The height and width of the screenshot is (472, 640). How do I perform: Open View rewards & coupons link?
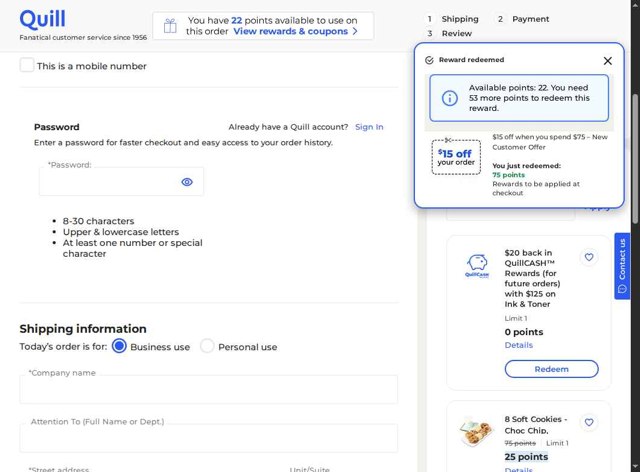290,31
